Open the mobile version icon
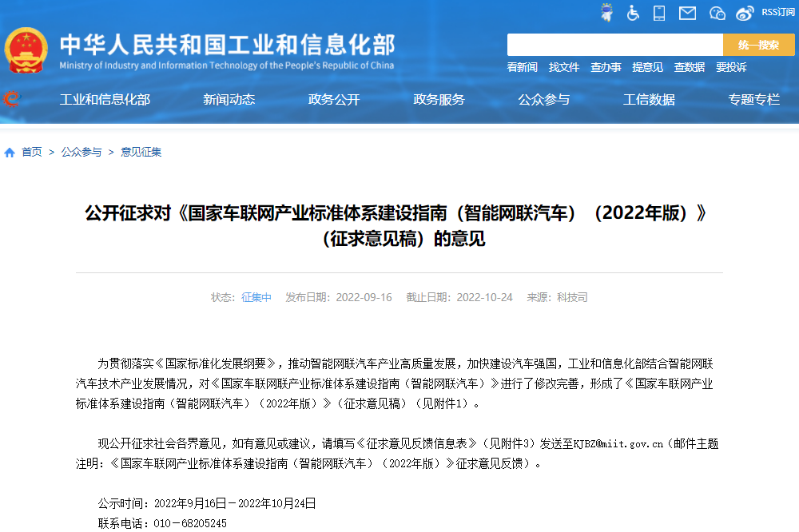This screenshot has height=532, width=799. click(659, 13)
